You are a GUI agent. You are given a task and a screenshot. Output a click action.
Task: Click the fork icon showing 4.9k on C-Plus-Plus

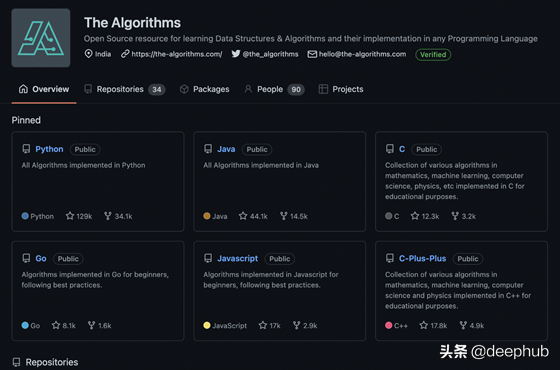(x=463, y=325)
